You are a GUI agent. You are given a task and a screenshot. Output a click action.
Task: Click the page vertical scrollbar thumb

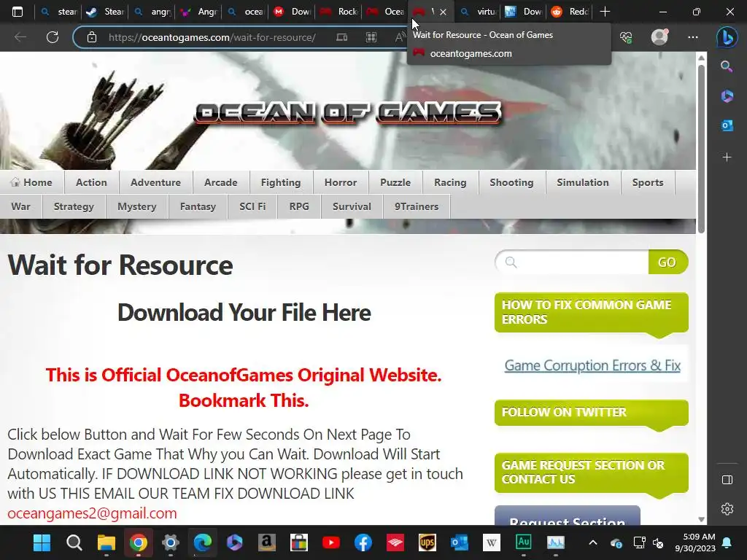tap(701, 149)
